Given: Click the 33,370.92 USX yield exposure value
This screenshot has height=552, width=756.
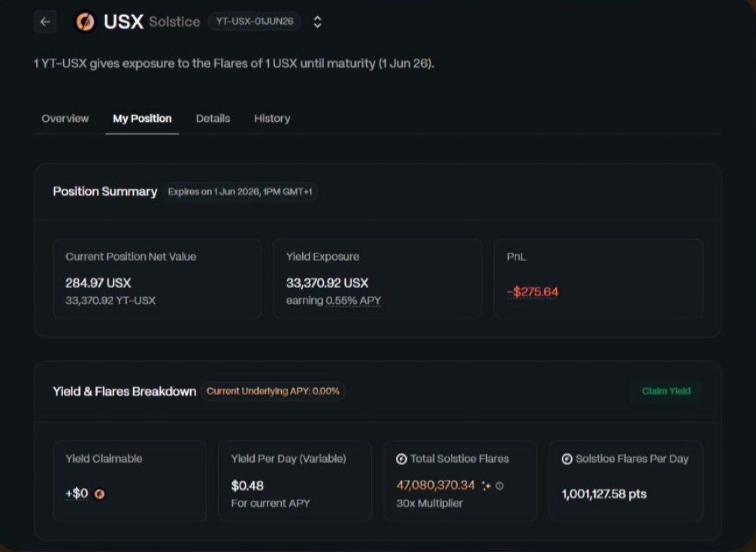Looking at the screenshot, I should pos(328,283).
